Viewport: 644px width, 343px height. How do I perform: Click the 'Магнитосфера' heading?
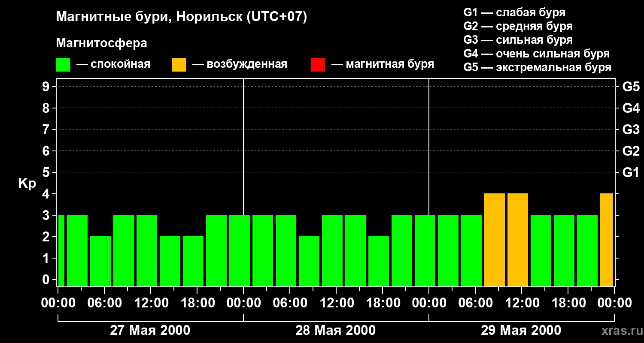pos(101,43)
